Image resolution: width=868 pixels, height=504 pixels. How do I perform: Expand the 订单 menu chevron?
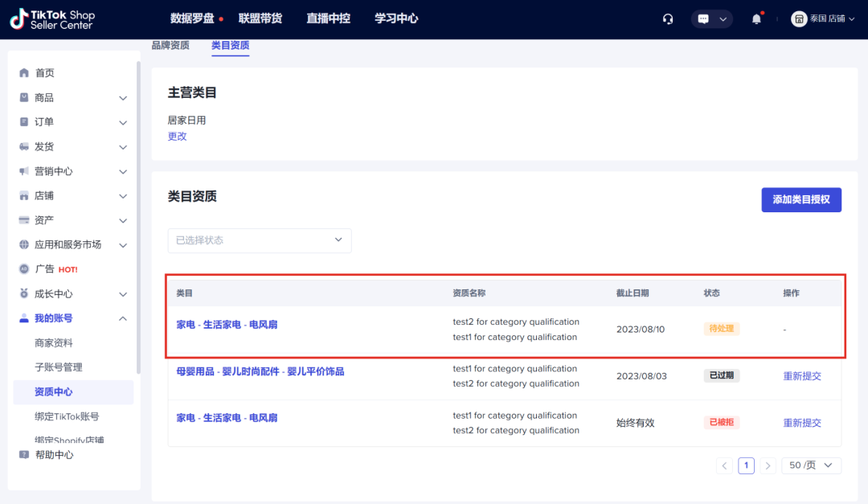coord(123,122)
